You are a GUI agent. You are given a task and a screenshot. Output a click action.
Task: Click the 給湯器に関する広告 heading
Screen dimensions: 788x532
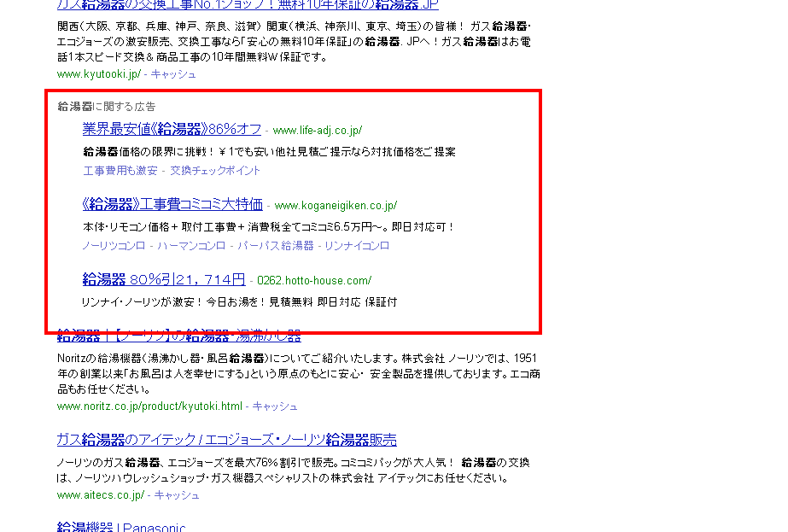click(x=107, y=107)
